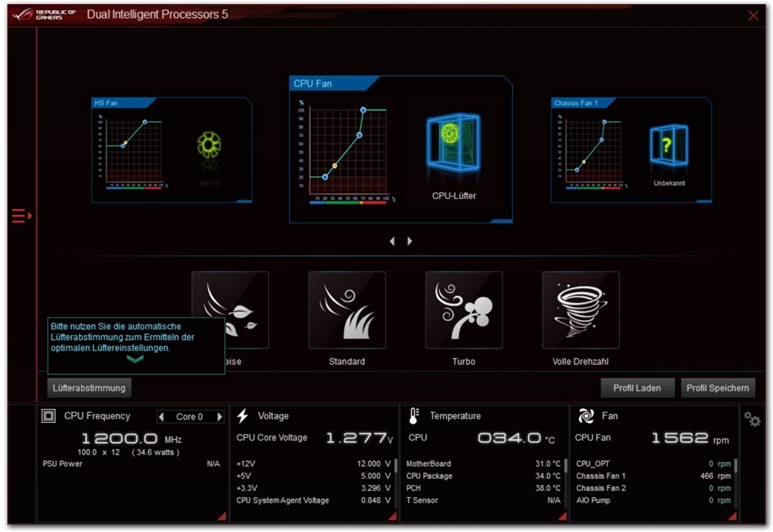773x532 pixels.
Task: Click the +12V voltage row
Action: pyautogui.click(x=314, y=463)
